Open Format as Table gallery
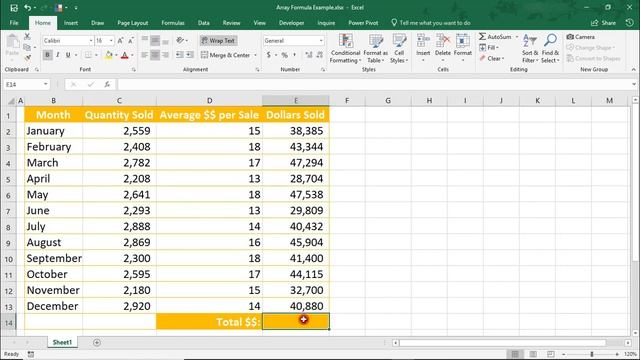Image resolution: width=640 pixels, height=360 pixels. (x=376, y=49)
